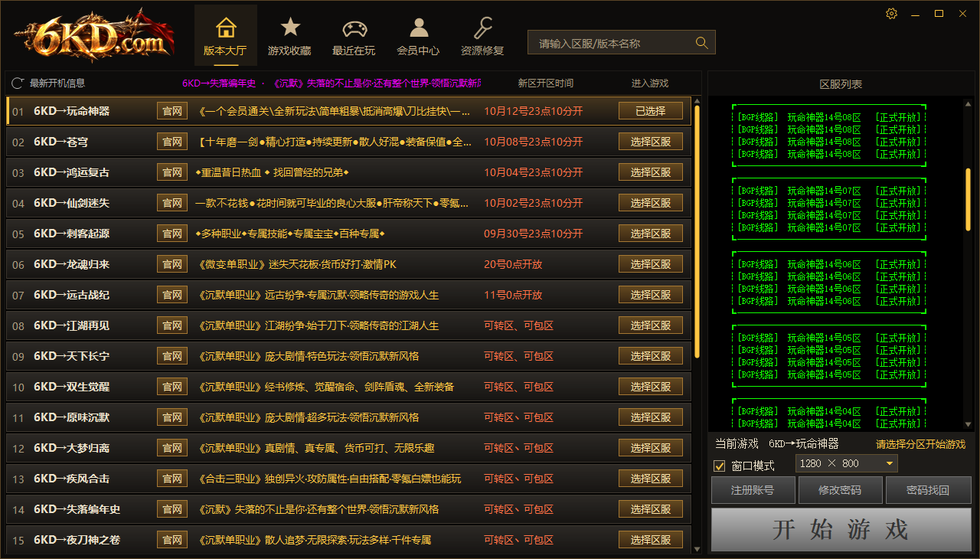The width and height of the screenshot is (980, 559).
Task: Open the settings gear icon
Action: (x=891, y=13)
